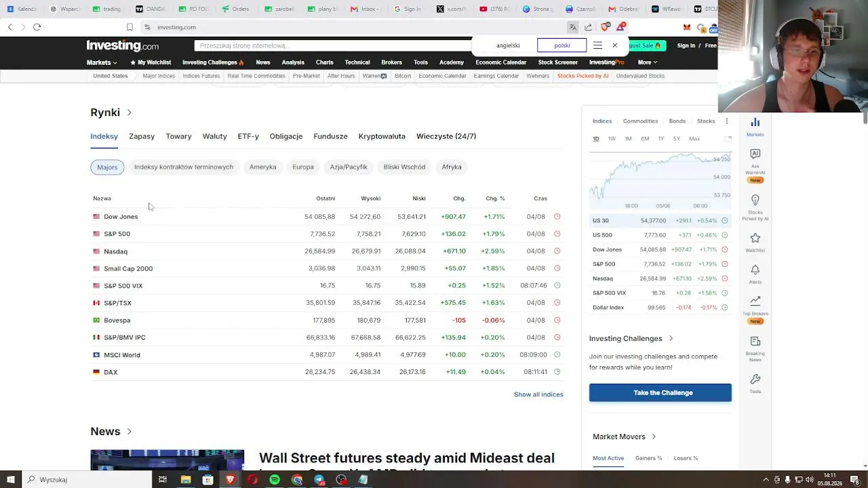Go back to the previous page
Image resolution: width=868 pixels, height=488 pixels.
coord(10,27)
